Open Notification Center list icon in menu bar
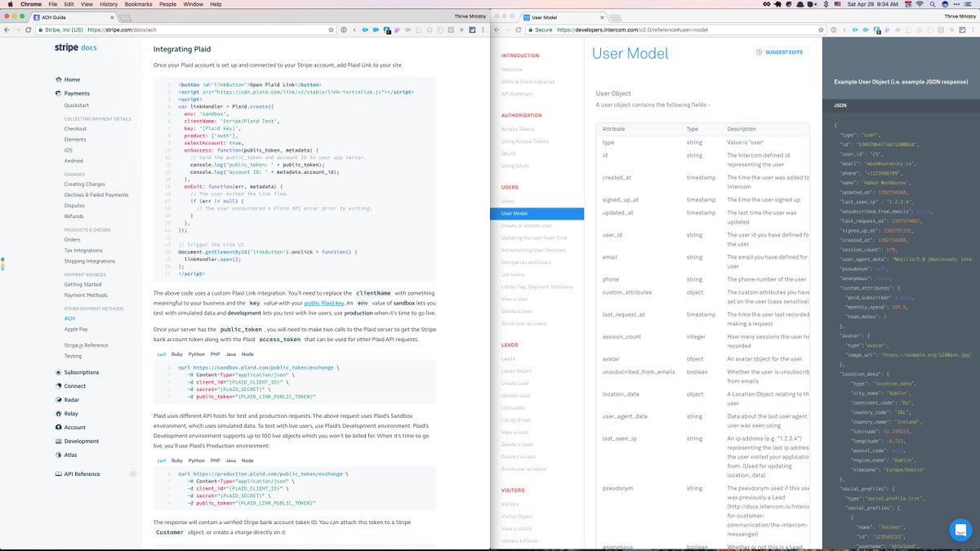 [x=969, y=4]
